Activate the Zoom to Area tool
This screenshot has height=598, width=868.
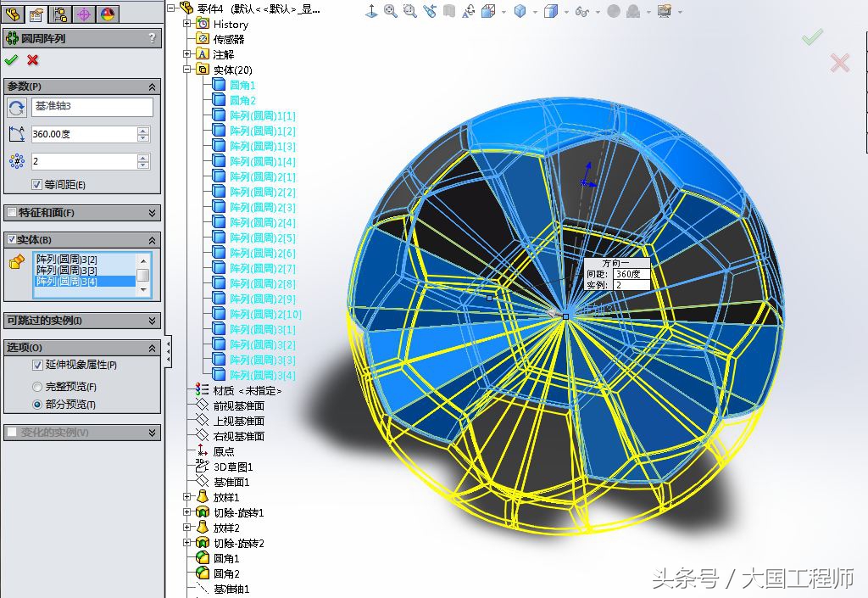(x=409, y=11)
